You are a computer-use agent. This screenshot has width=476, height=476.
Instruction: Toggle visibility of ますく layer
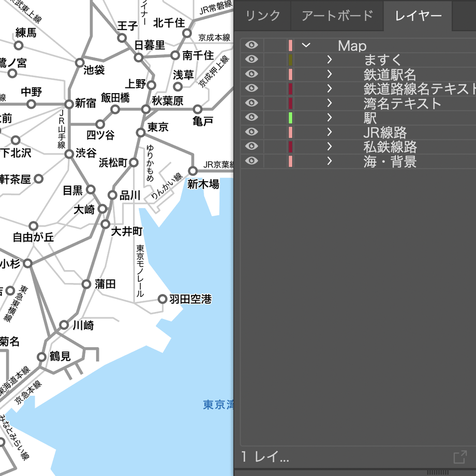click(x=251, y=59)
